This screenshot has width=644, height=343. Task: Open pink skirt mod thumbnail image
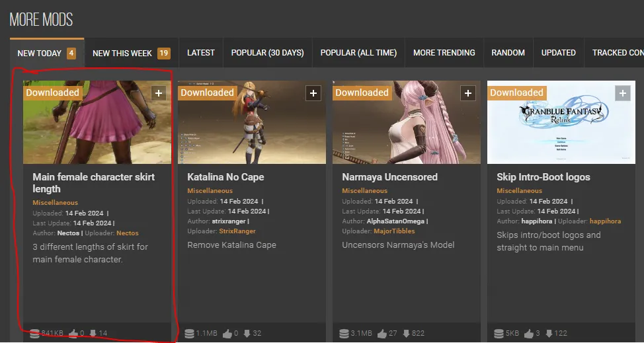click(97, 122)
